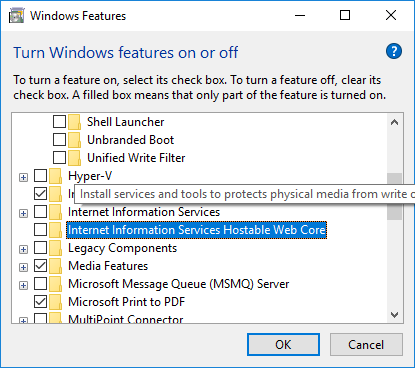Turn on the Hyper-V checkbox

coord(41,176)
